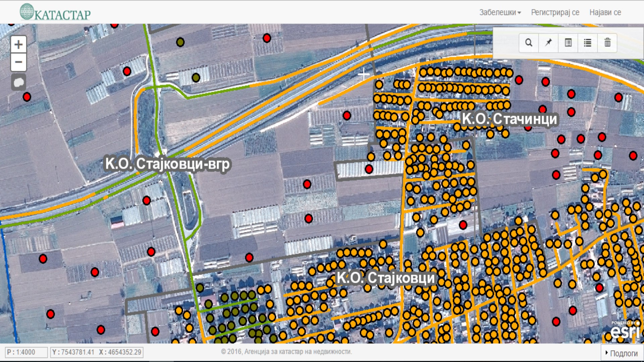Open the search magnifier tool
Screen dimensions: 644x362
(529, 43)
